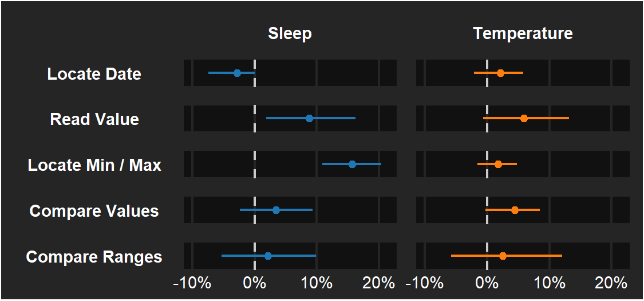This screenshot has width=644, height=301.
Task: Click the Temperature column header
Action: (x=523, y=34)
